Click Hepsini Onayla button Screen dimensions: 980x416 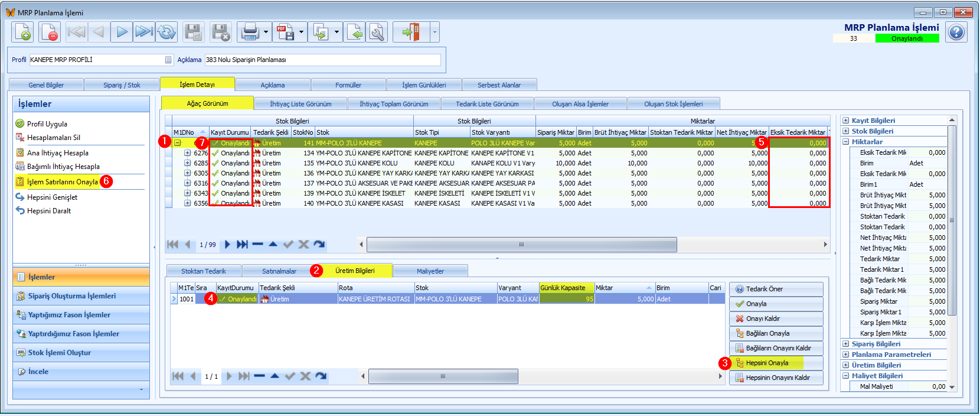click(776, 363)
